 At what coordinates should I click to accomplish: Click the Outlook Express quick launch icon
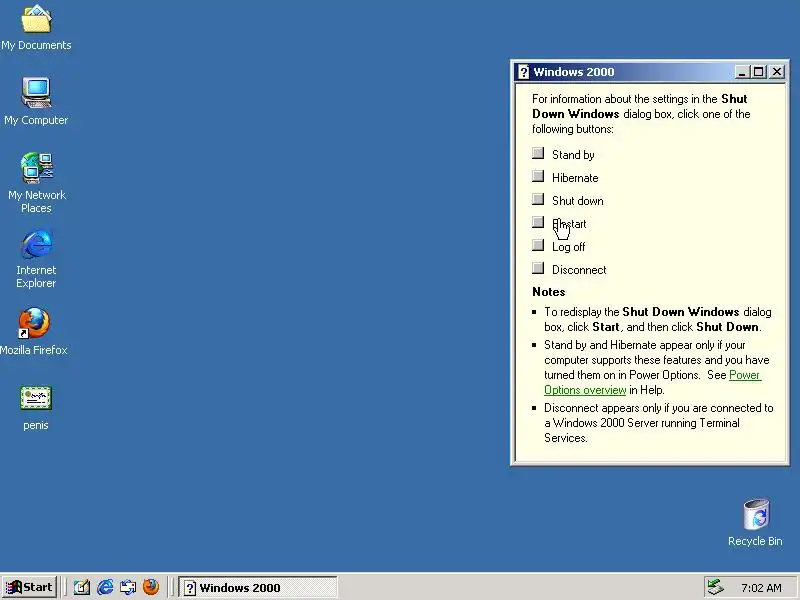point(128,587)
